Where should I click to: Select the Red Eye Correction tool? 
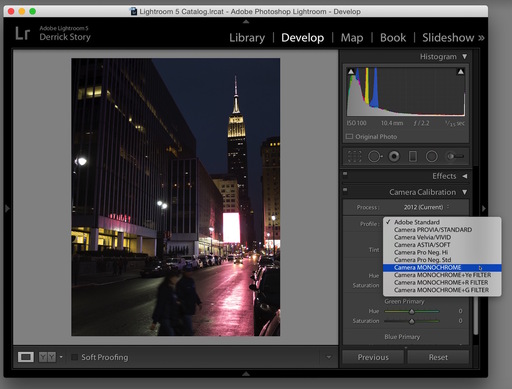394,156
